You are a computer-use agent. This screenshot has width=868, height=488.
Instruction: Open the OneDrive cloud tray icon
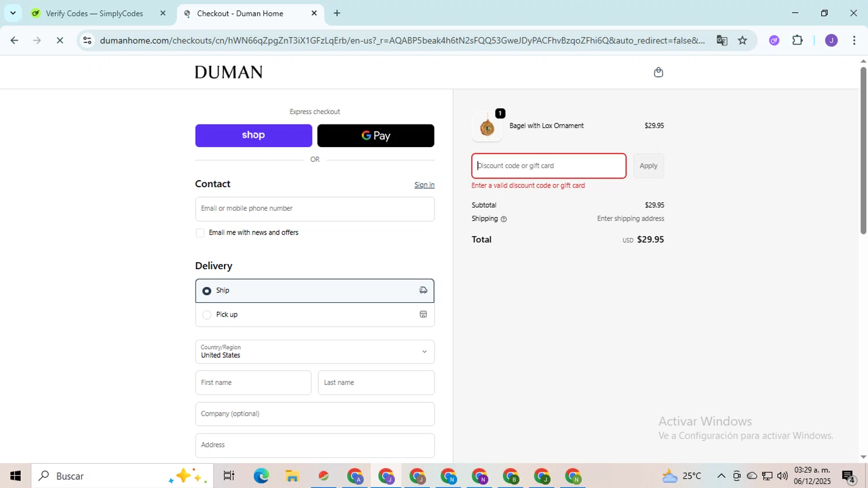[752, 476]
